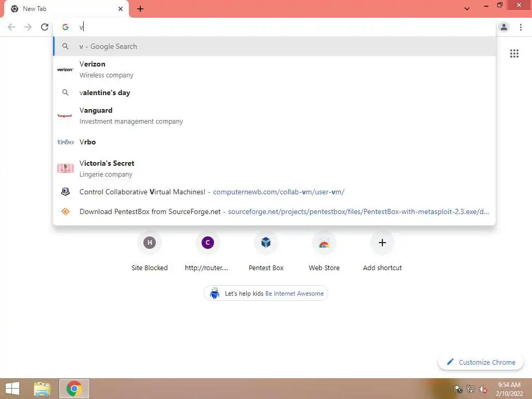Click the Chrome taskbar icon

[74, 389]
